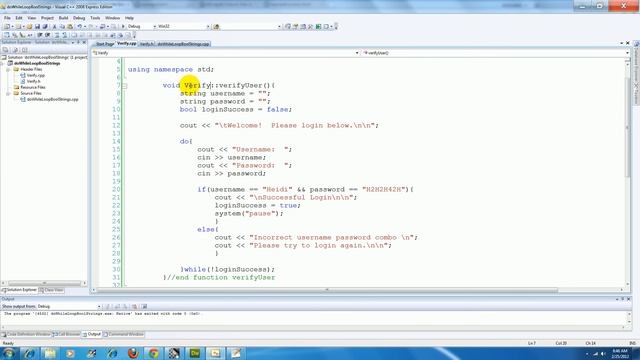640x360 pixels.
Task: Collapse the Header Files folder expander
Action: [8, 69]
